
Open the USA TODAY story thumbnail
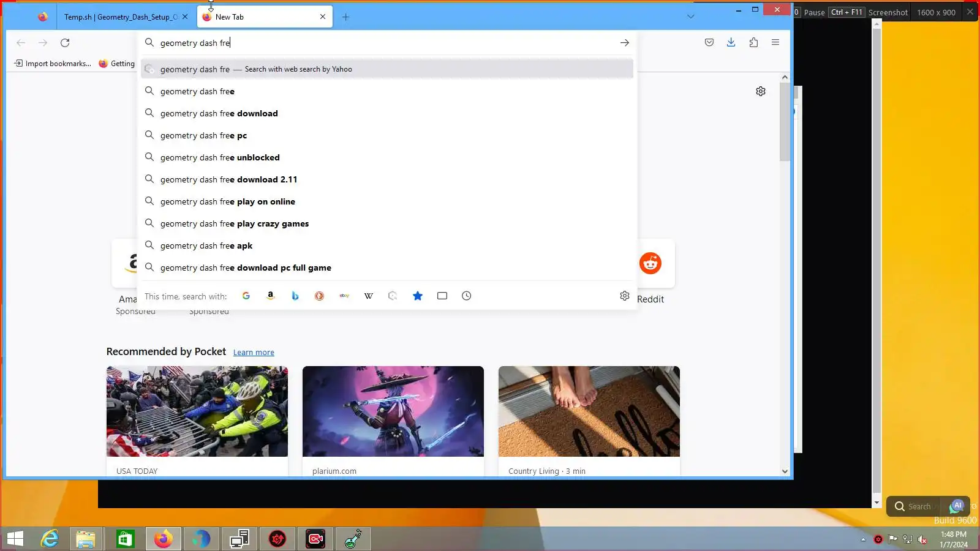(197, 411)
